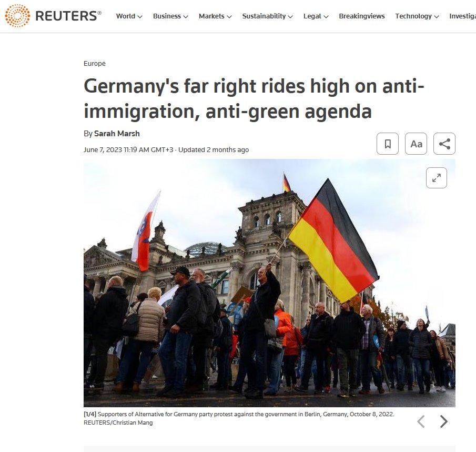Open the share options icon
The image size is (476, 452).
(444, 144)
